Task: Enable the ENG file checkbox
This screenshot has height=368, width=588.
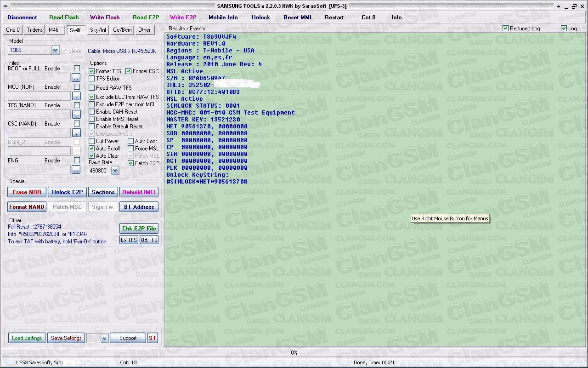Action: point(77,161)
